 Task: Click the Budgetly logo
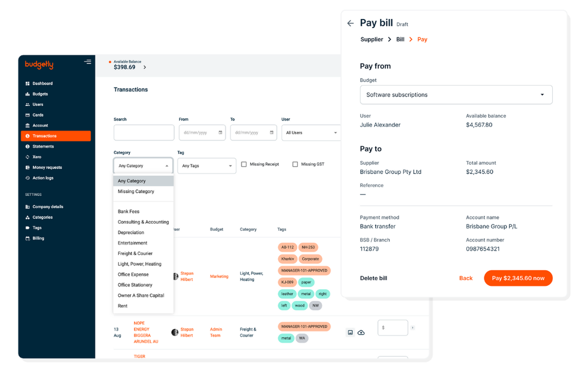point(39,65)
